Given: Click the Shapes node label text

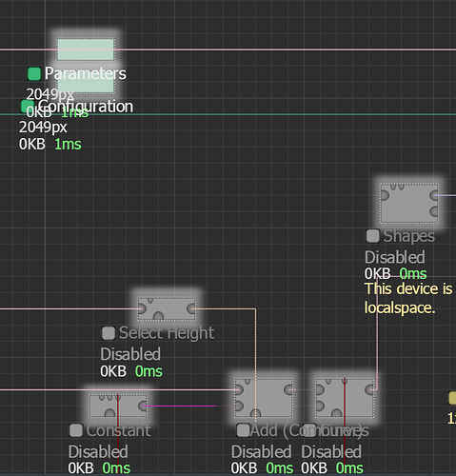Looking at the screenshot, I should [408, 236].
